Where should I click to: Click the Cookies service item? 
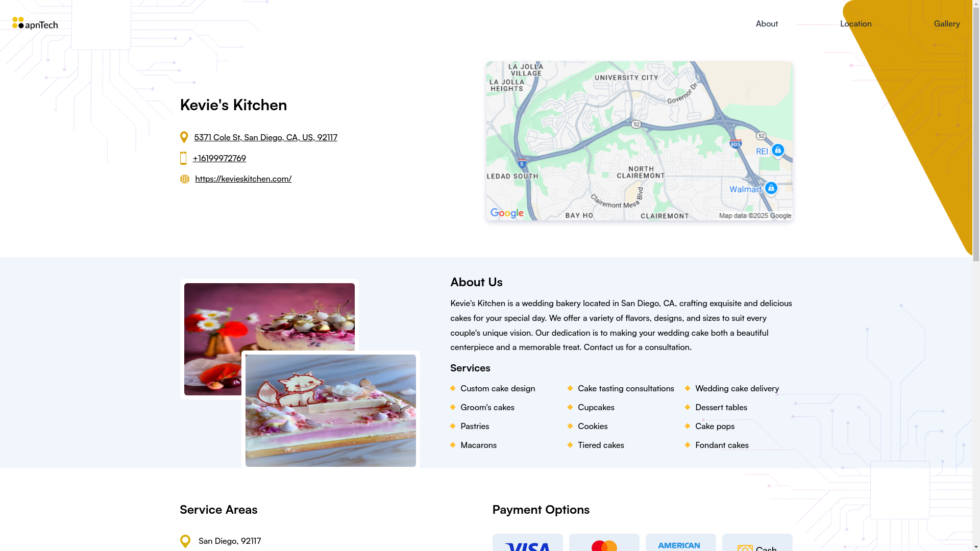coord(593,426)
